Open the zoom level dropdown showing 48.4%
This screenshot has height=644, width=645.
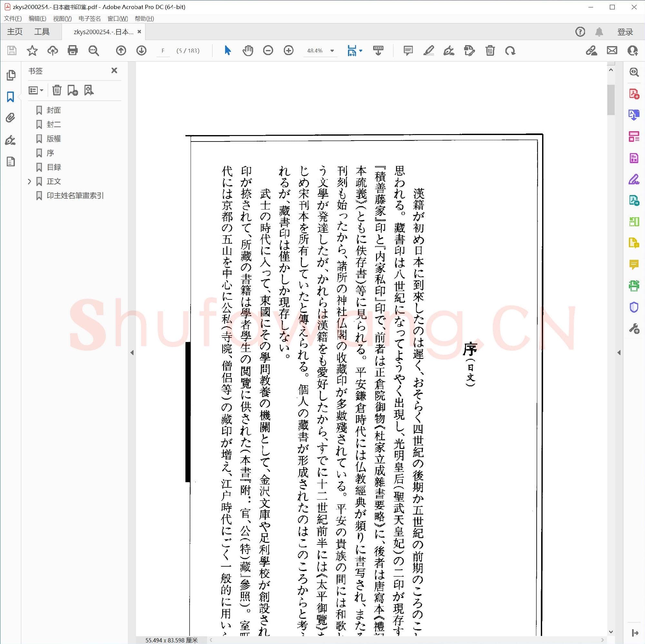[332, 51]
